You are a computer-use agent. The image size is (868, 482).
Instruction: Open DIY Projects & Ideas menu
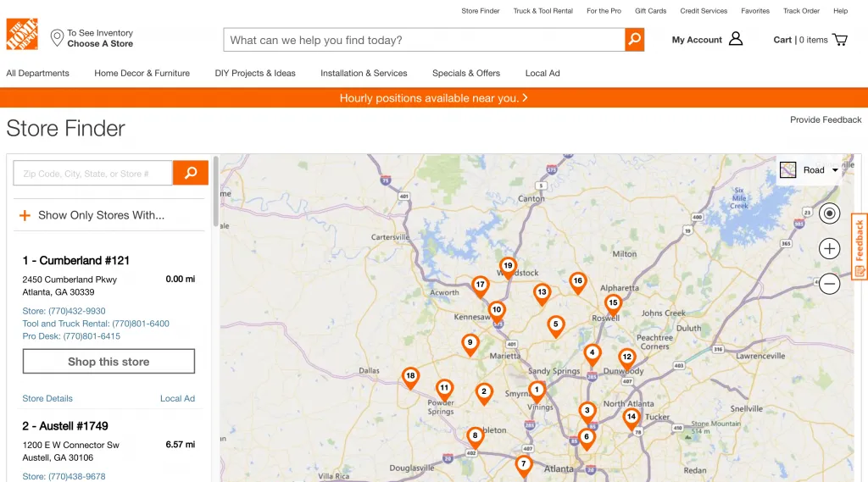255,73
